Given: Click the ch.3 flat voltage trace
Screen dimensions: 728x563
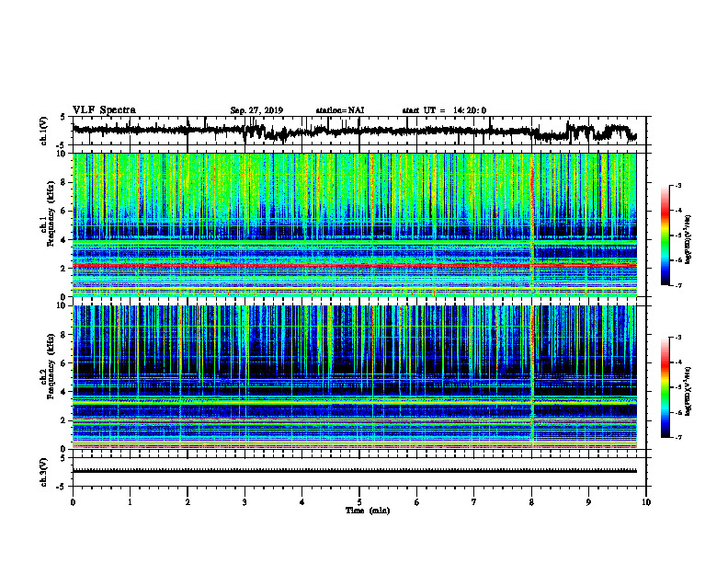Looking at the screenshot, I should (354, 471).
